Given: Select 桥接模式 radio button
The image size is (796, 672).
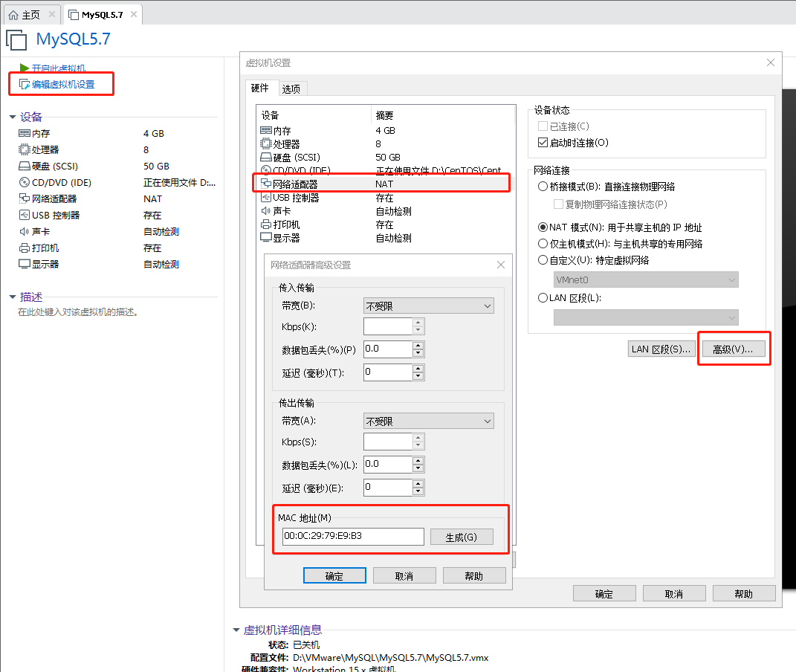Looking at the screenshot, I should 543,187.
